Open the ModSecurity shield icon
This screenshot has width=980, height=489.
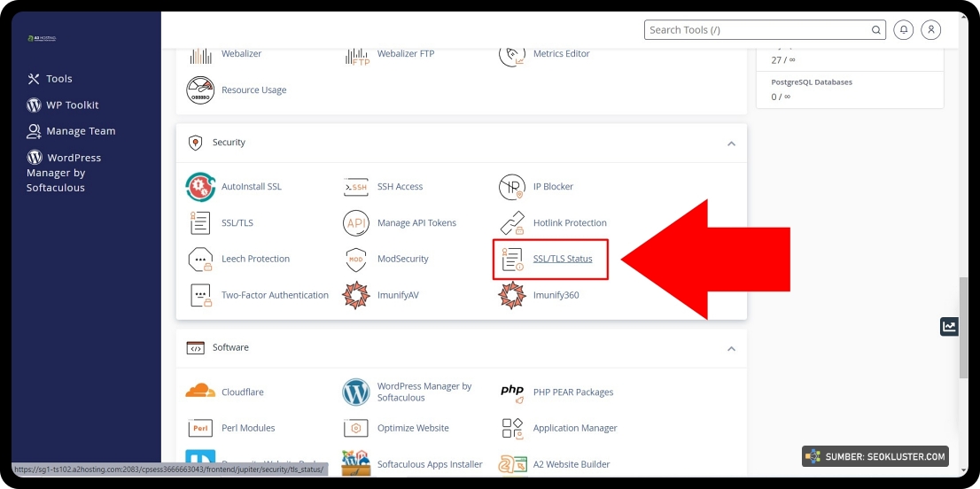click(x=356, y=260)
